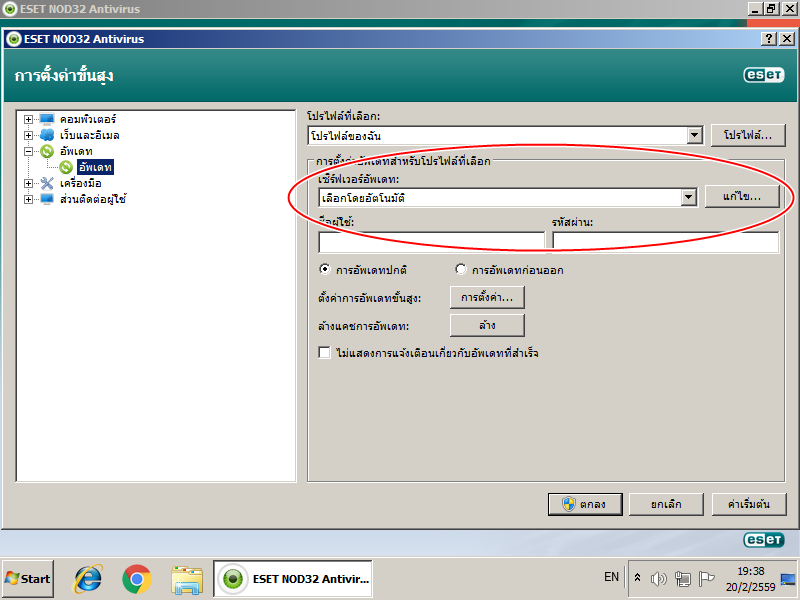Select การอัพเดทปกติ radio button
The height and width of the screenshot is (600, 800).
[x=324, y=269]
